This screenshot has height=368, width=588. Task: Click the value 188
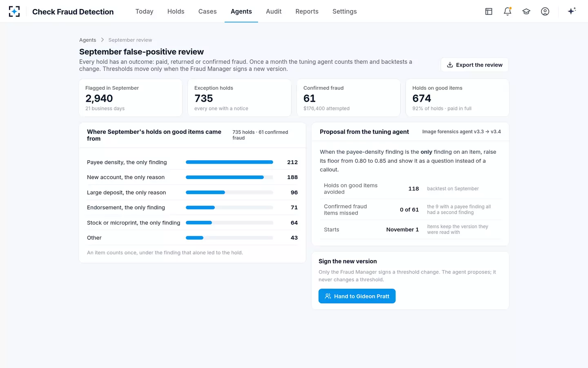coord(292,177)
